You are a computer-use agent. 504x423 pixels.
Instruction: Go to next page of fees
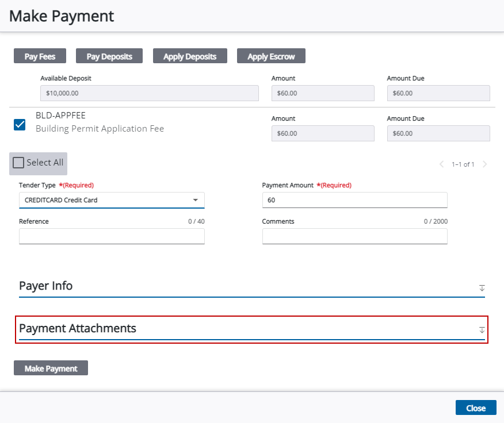tap(484, 164)
